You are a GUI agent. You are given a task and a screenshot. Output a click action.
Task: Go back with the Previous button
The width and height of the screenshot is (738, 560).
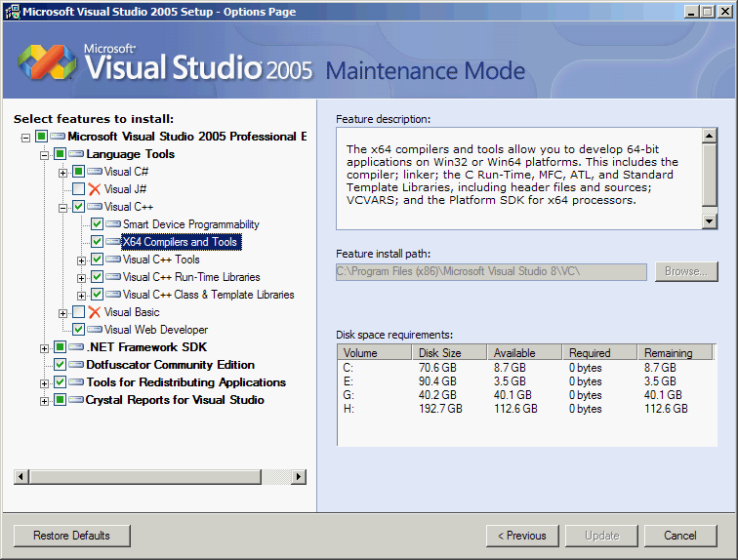[x=522, y=536]
